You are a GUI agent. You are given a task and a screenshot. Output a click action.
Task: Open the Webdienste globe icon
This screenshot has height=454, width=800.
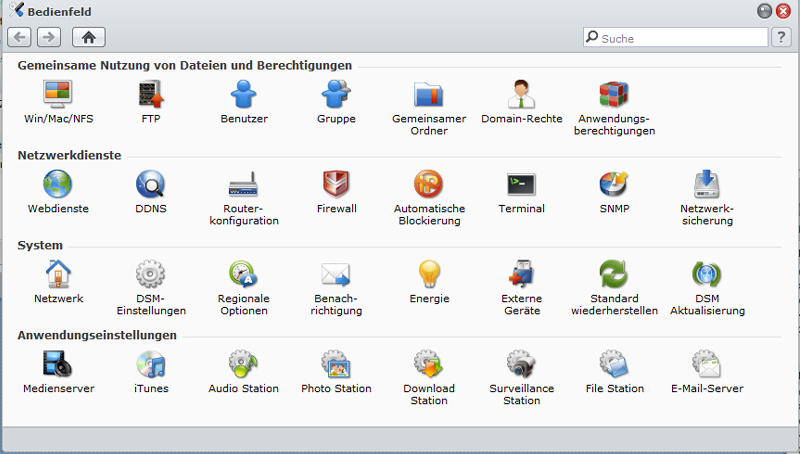58,184
